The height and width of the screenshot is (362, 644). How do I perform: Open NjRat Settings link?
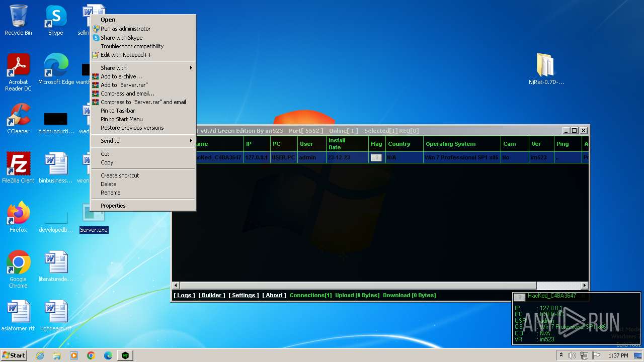click(244, 295)
